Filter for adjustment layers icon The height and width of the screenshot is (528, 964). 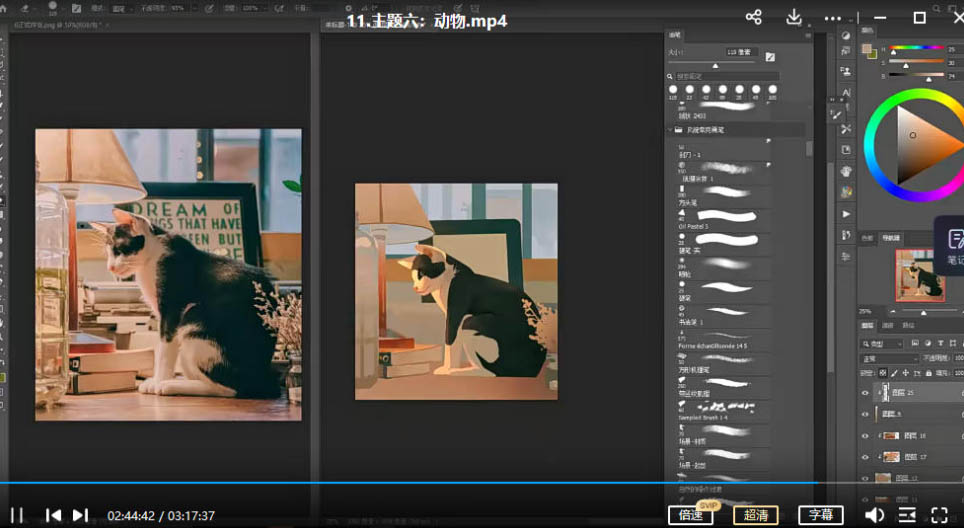(928, 343)
